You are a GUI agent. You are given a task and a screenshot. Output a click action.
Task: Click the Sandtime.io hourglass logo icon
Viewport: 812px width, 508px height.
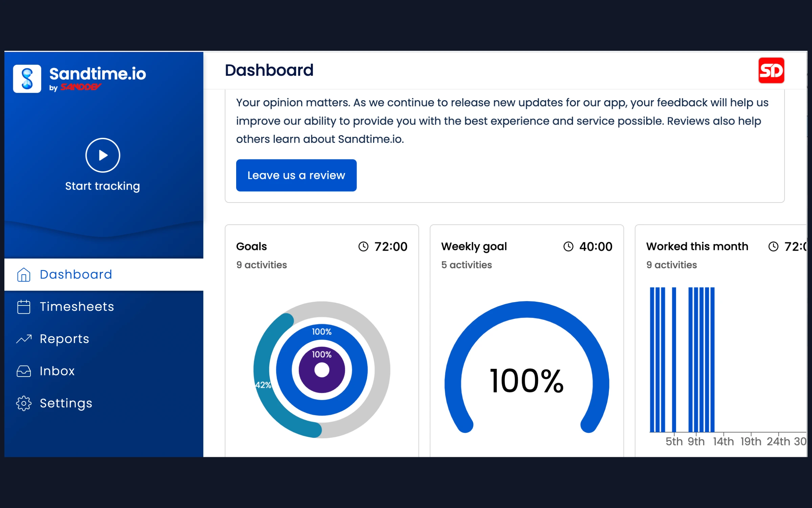[x=27, y=79]
